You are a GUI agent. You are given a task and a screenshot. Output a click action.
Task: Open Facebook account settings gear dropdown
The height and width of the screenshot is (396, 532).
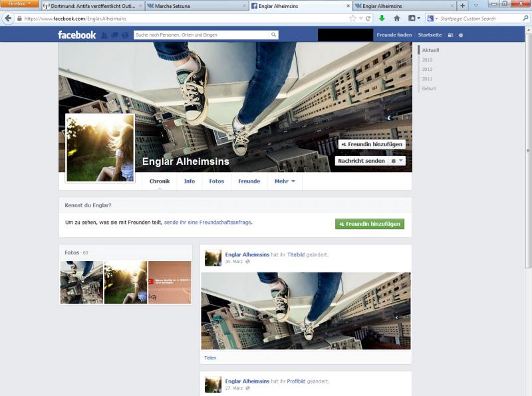pyautogui.click(x=461, y=35)
